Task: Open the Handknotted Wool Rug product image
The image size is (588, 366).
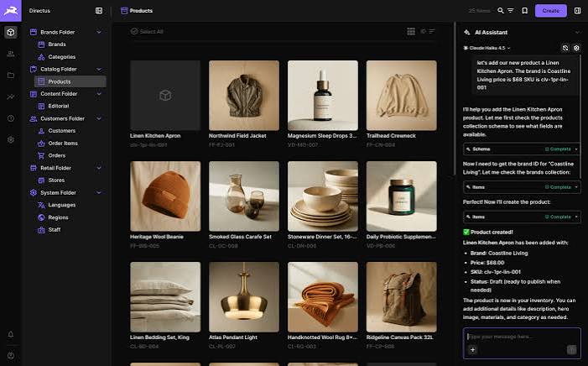Action: coord(323,297)
